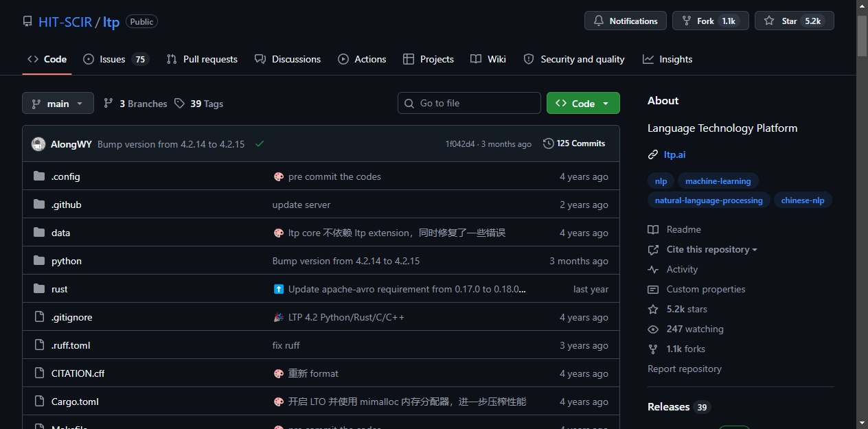
Task: Open the ltp repository name link
Action: pos(111,21)
